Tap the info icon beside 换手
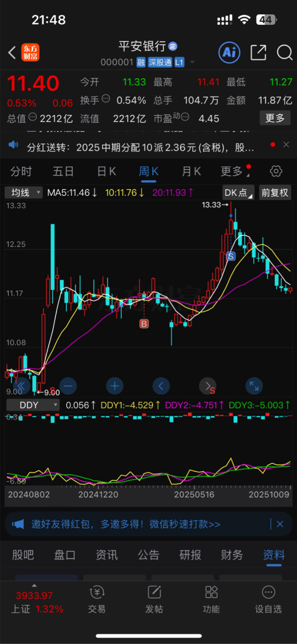The height and width of the screenshot is (644, 297). coord(106,99)
